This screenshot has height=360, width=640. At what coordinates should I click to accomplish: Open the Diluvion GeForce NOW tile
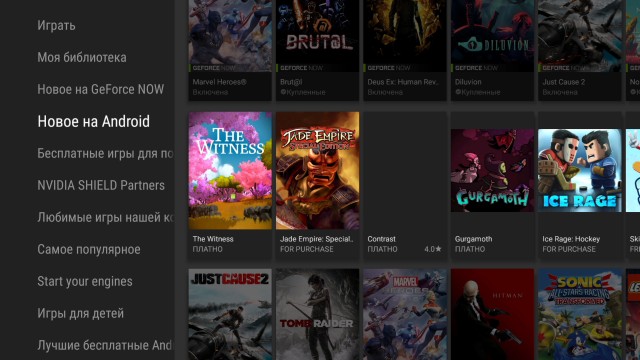492,50
